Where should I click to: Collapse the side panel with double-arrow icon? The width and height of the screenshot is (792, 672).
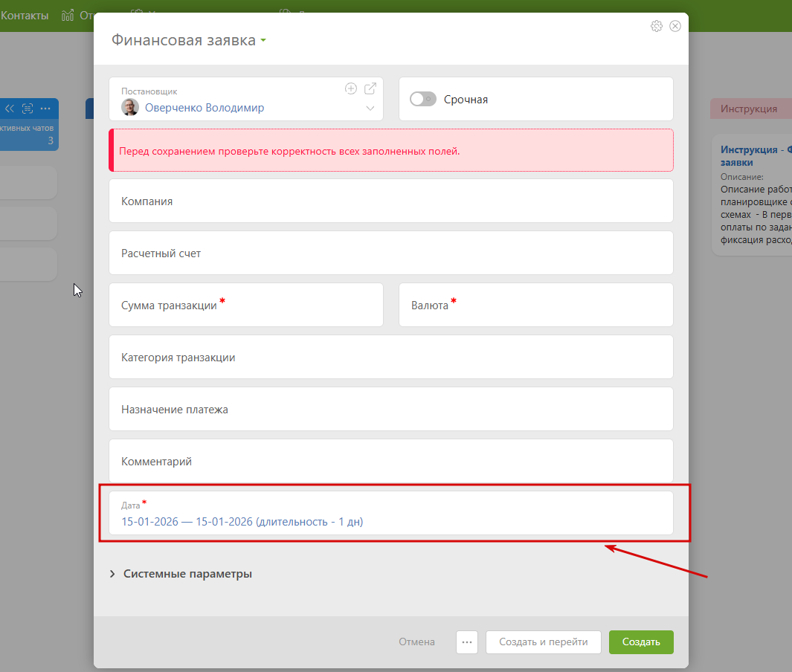click(10, 109)
